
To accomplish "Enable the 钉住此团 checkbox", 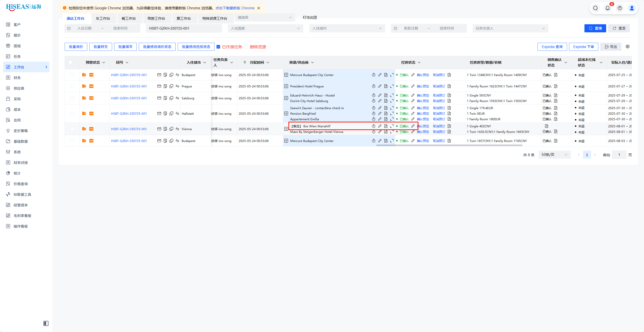I will (299, 17).
